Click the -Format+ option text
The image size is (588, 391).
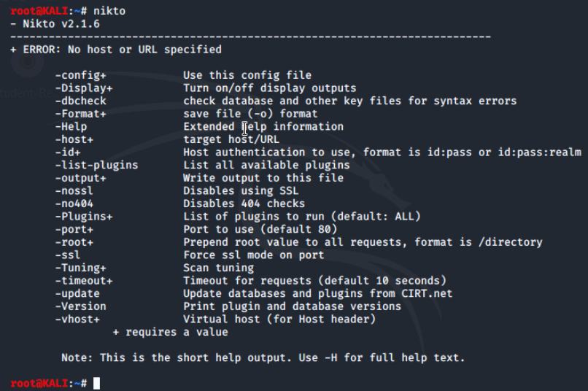coord(81,114)
